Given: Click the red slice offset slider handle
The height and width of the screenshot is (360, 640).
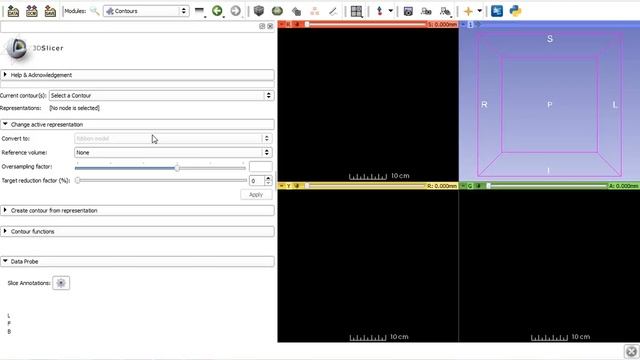Looking at the screenshot, I should pyautogui.click(x=307, y=24).
